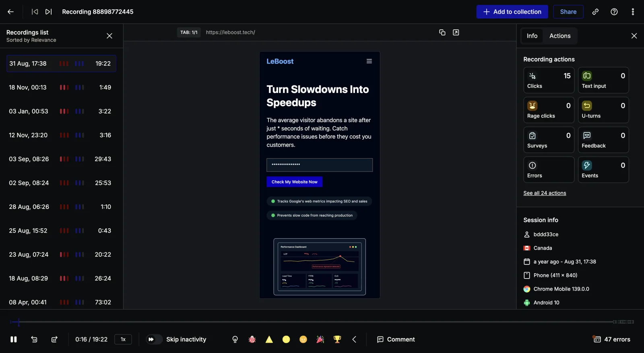Select the Errors action card

click(549, 169)
